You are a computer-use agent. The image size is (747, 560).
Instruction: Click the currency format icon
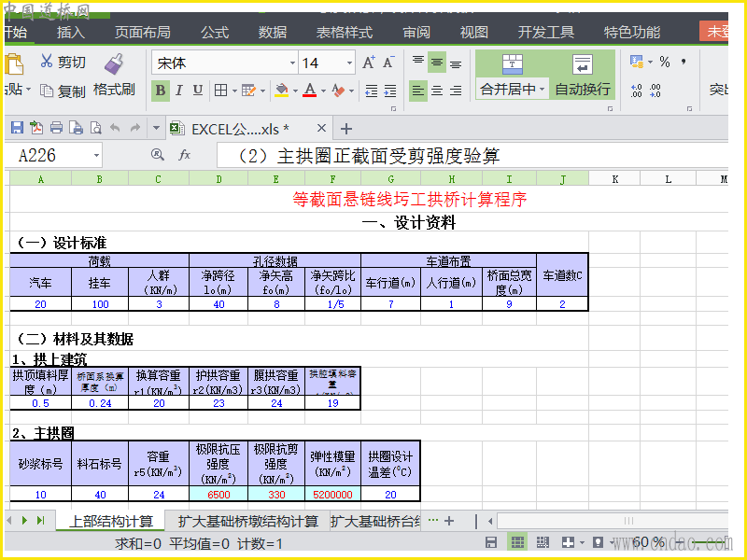[637, 62]
